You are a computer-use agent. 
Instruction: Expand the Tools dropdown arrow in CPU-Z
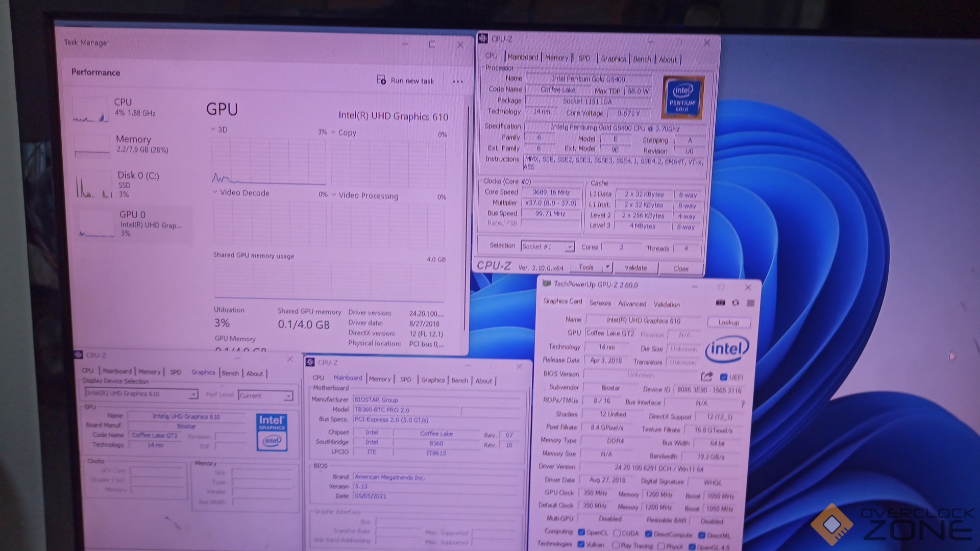coord(607,267)
